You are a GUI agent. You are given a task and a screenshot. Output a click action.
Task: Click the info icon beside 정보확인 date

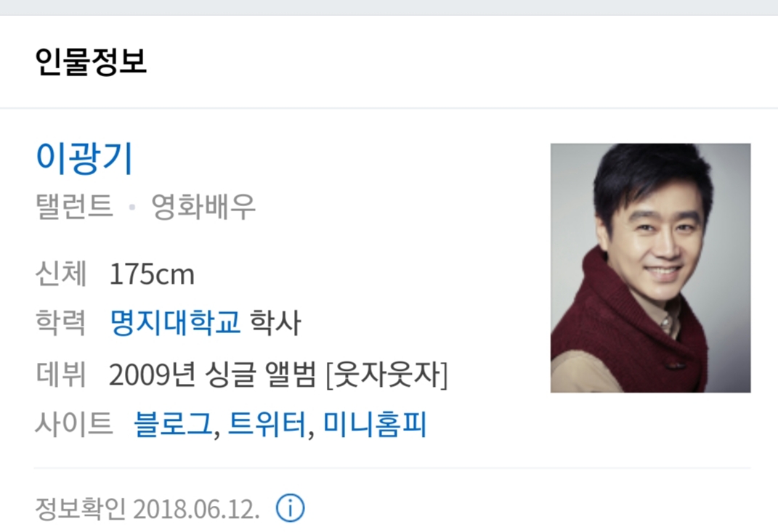[x=290, y=508]
